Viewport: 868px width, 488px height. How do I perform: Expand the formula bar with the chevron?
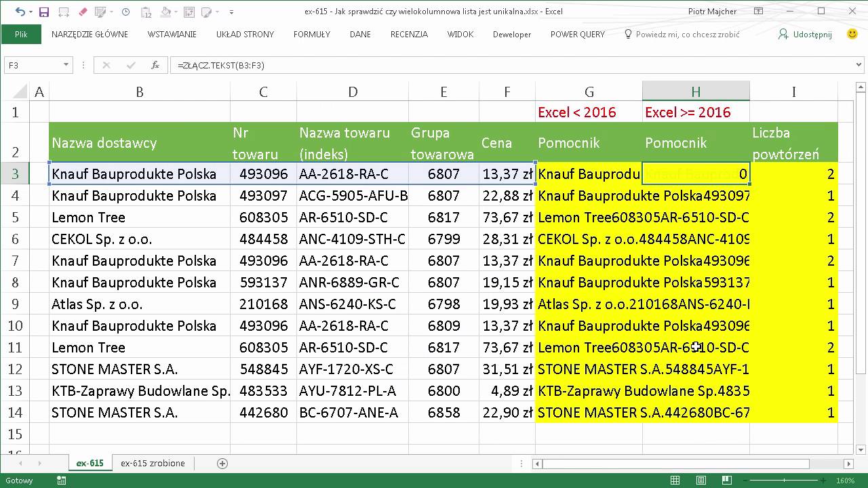(859, 65)
